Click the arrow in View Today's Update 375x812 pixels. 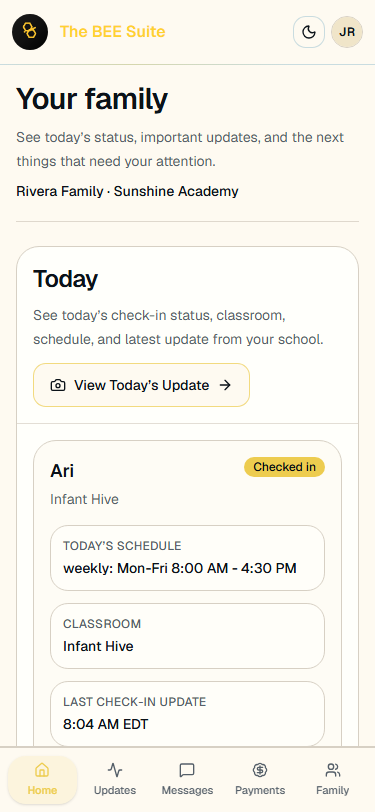pos(225,385)
